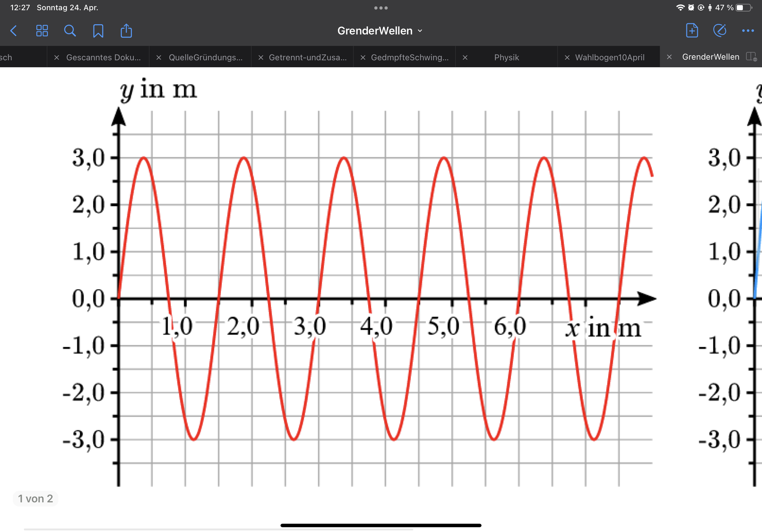Open the share sheet icon
Viewport: 762px width, 532px height.
[126, 31]
